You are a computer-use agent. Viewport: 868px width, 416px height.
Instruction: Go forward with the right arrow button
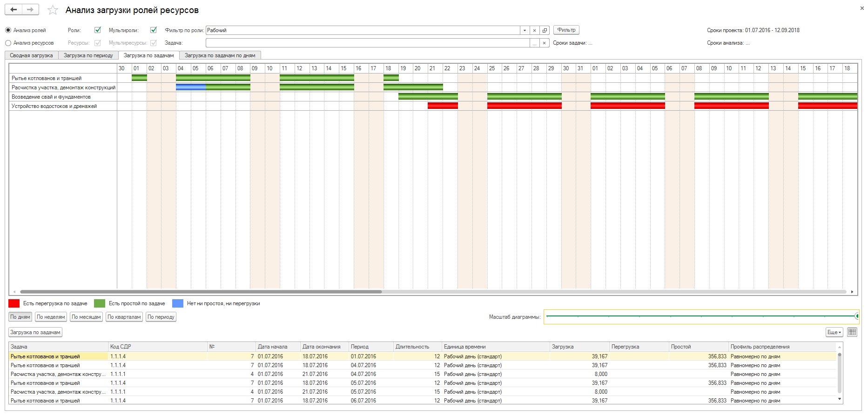(x=30, y=10)
